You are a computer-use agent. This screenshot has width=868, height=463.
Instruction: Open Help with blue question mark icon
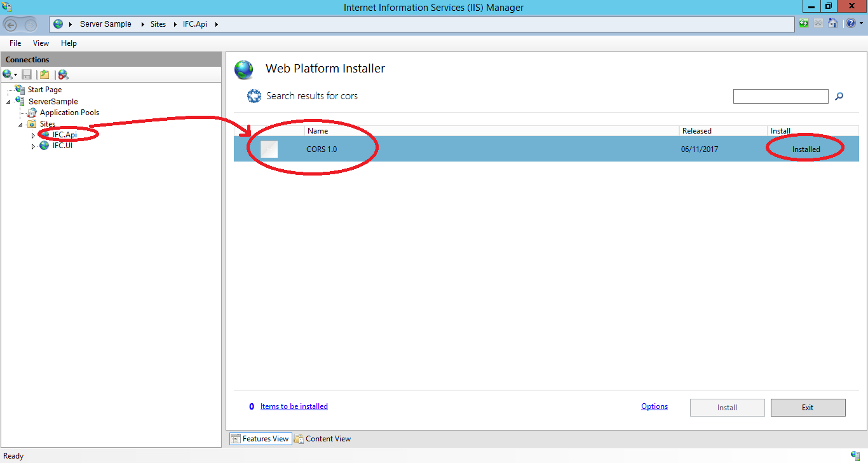point(850,24)
